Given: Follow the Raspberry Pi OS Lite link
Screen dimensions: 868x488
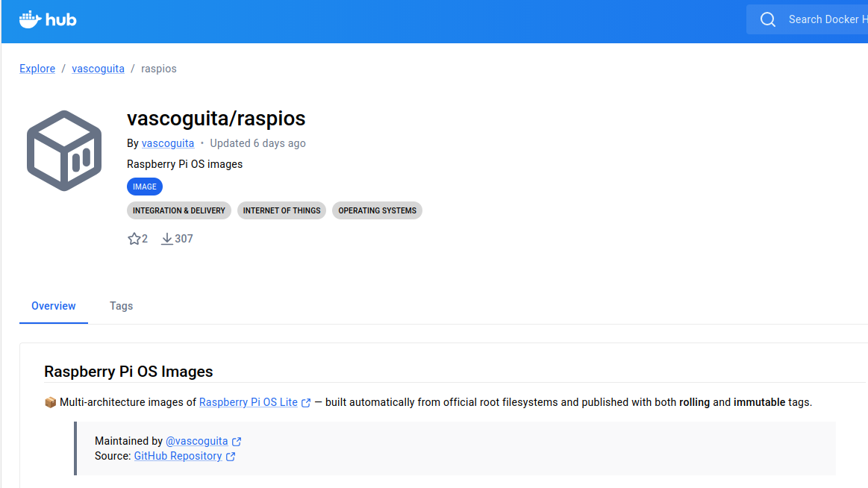Looking at the screenshot, I should tap(248, 402).
